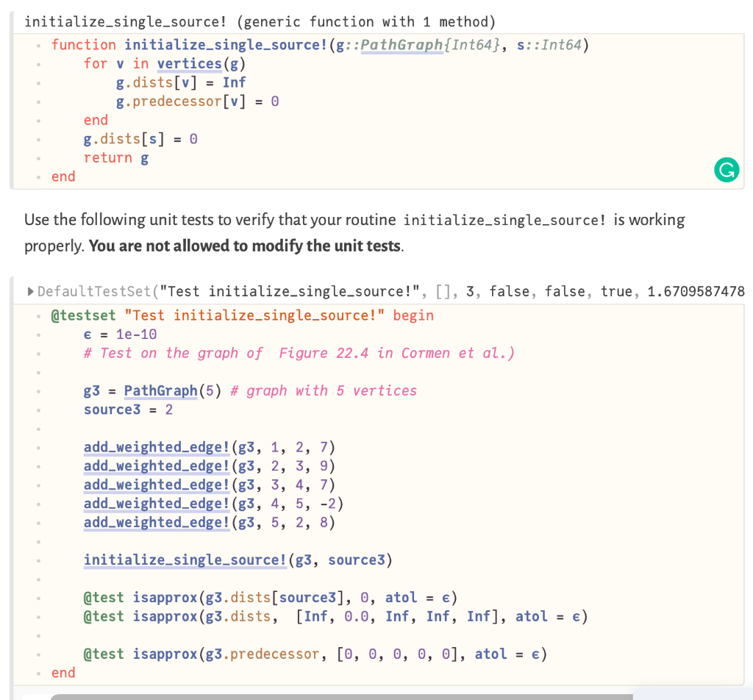Click the bullet beside the predecessor @test line

[x=40, y=654]
